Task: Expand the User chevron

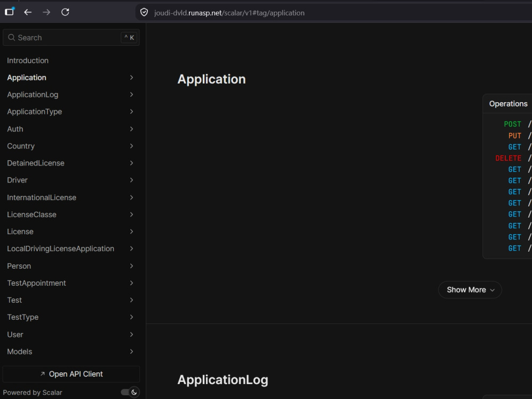Action: click(131, 335)
